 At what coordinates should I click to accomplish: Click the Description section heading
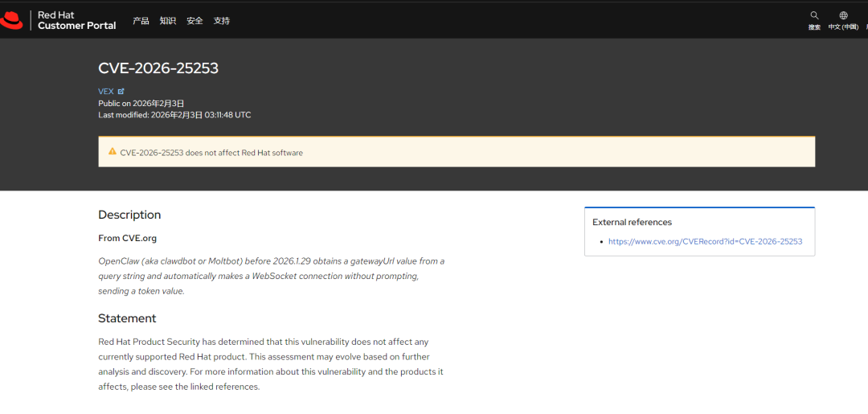point(129,215)
